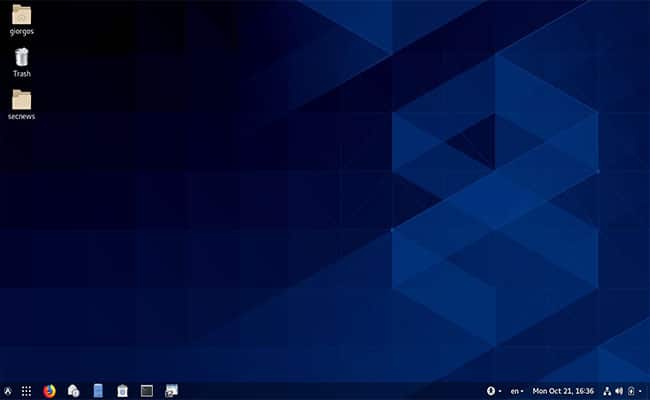Screen dimensions: 650x400
Task: Open the software store icon in the panel
Action: click(73, 391)
